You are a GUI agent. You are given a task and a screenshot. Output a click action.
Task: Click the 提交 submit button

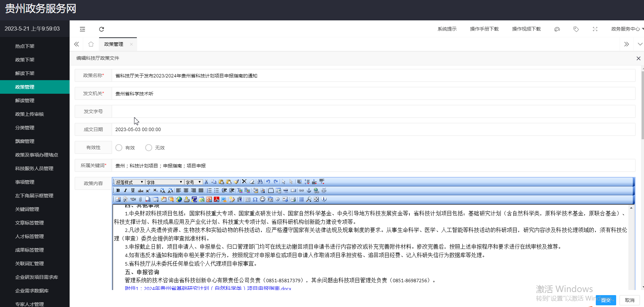pyautogui.click(x=606, y=300)
